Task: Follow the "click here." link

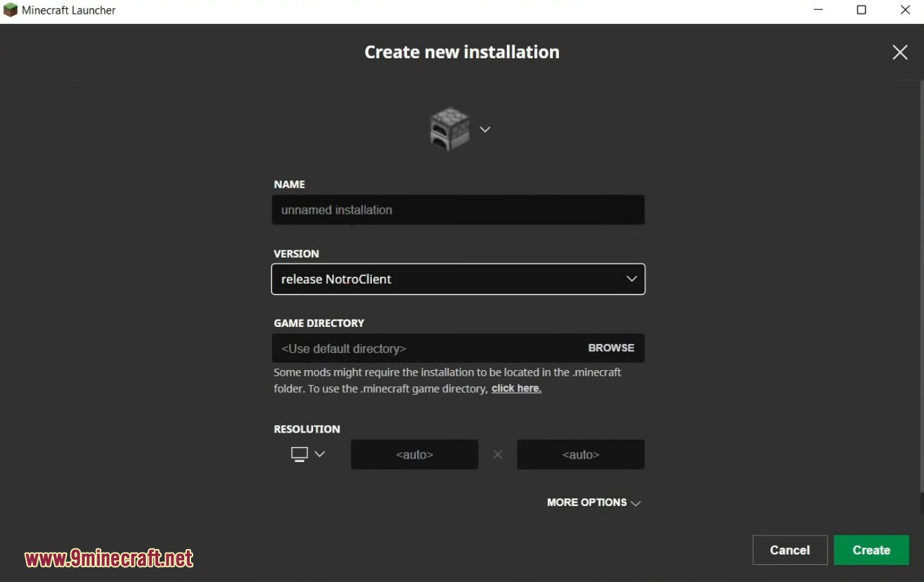Action: click(x=516, y=389)
